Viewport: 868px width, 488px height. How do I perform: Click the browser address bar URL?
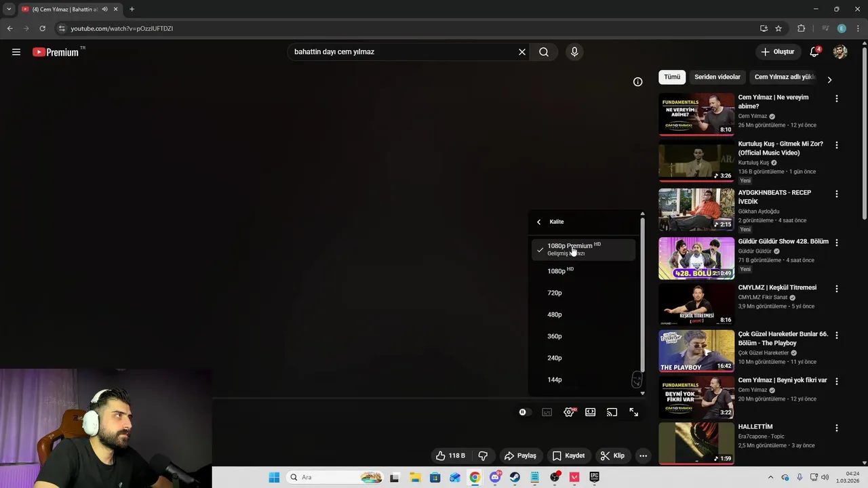[x=122, y=28]
